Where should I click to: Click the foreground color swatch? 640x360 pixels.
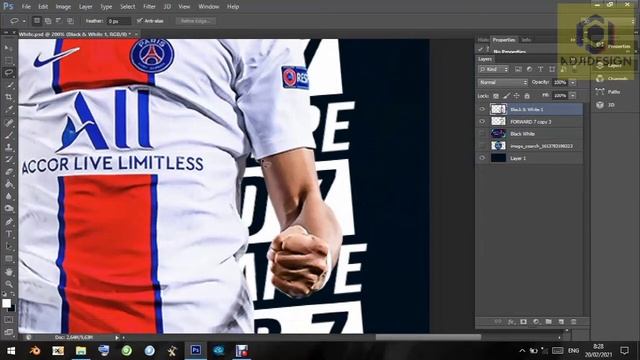coord(6,303)
